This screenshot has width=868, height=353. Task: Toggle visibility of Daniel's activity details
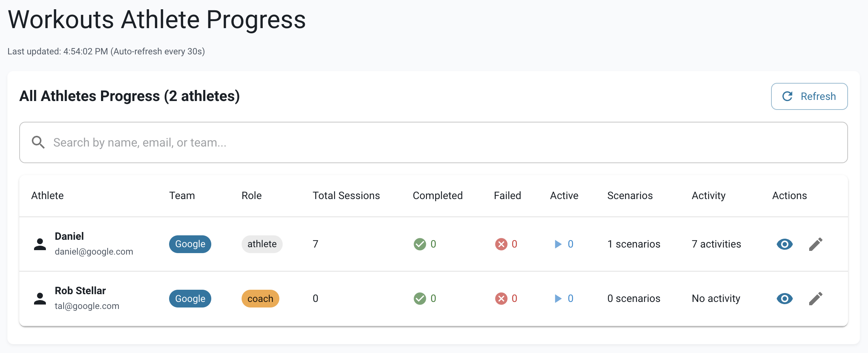point(784,244)
